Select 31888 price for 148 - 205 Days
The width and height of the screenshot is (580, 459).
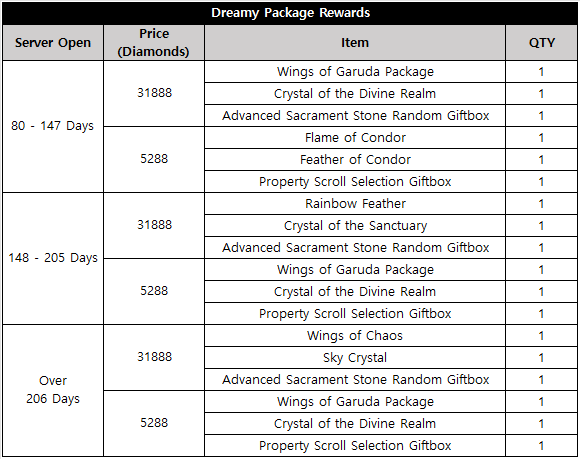point(154,225)
